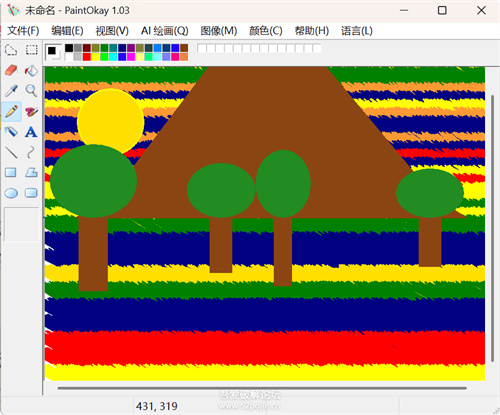Select the free-form selection tool
This screenshot has height=415, width=500.
point(11,50)
